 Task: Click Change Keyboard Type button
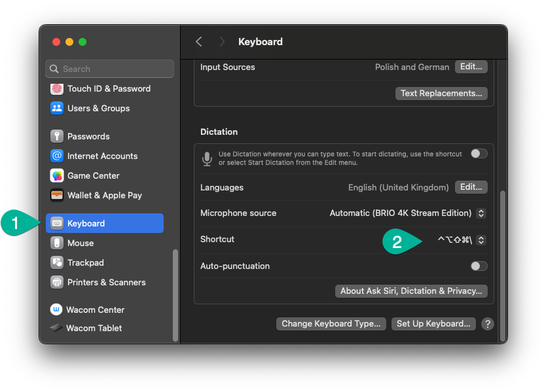click(x=331, y=324)
